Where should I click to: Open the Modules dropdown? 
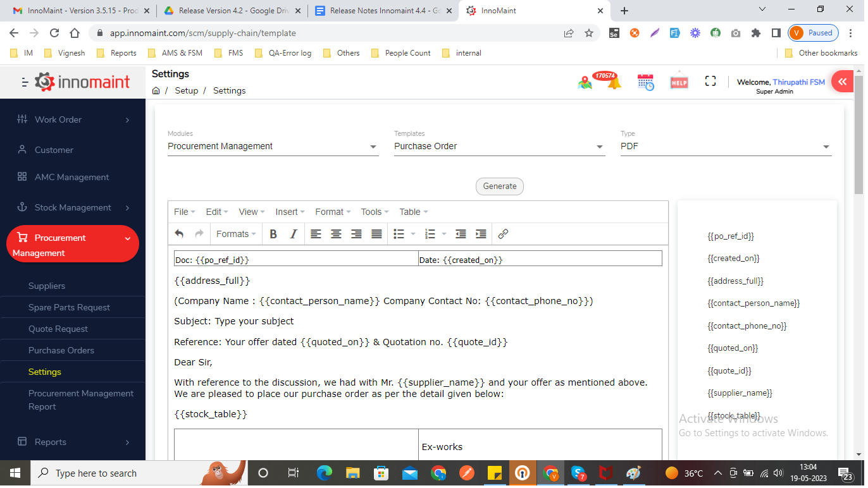pos(273,147)
